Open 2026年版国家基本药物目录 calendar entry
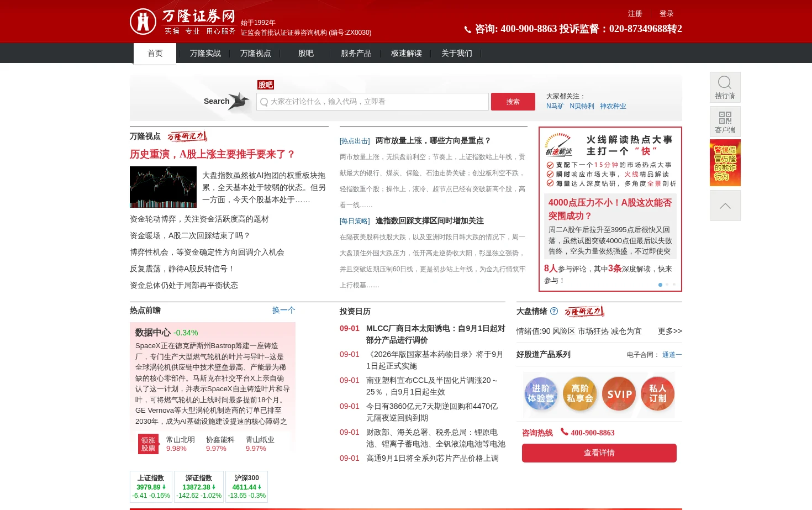The image size is (812, 510). tap(436, 360)
